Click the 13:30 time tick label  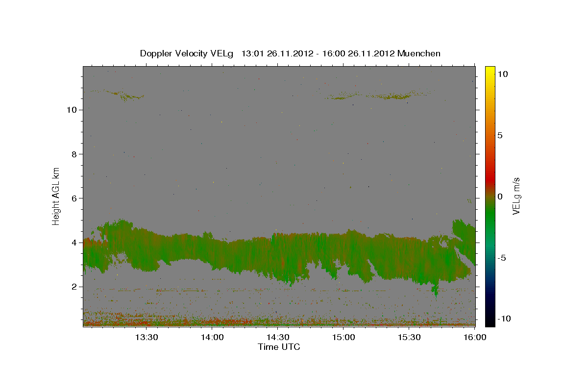tap(147, 338)
